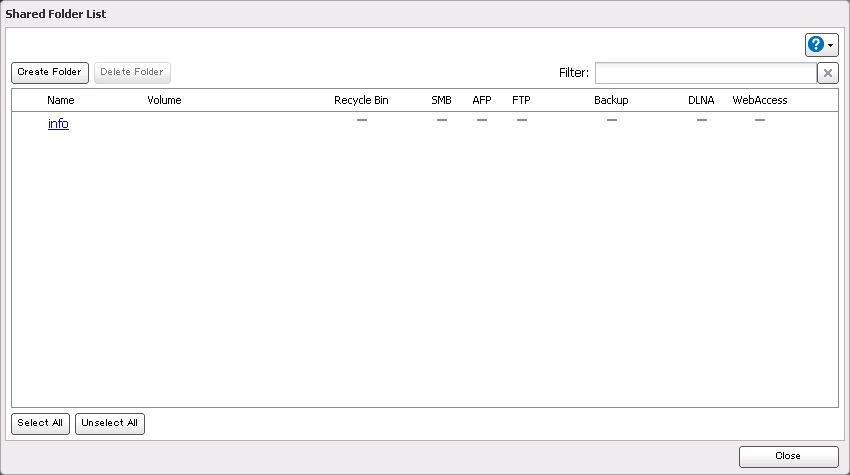Clear the filter with the X icon
Screen dimensions: 850x475
(827, 73)
